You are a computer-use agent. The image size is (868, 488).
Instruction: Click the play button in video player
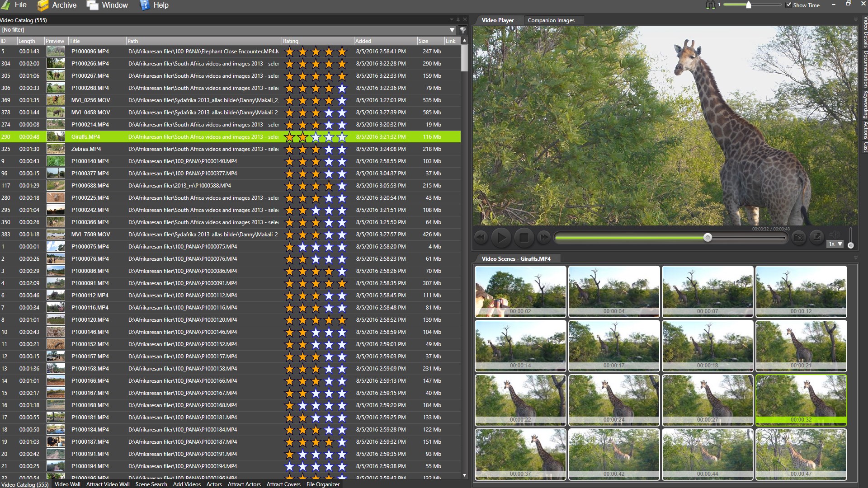[501, 238]
